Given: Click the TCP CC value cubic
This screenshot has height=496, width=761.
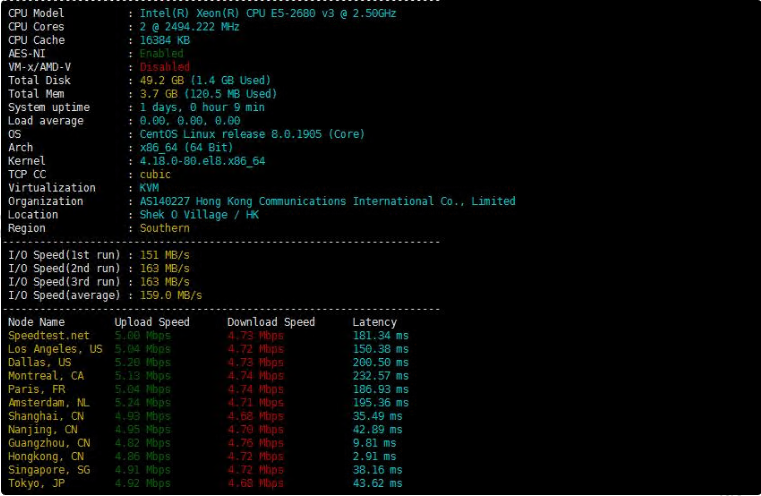Looking at the screenshot, I should click(x=155, y=174).
